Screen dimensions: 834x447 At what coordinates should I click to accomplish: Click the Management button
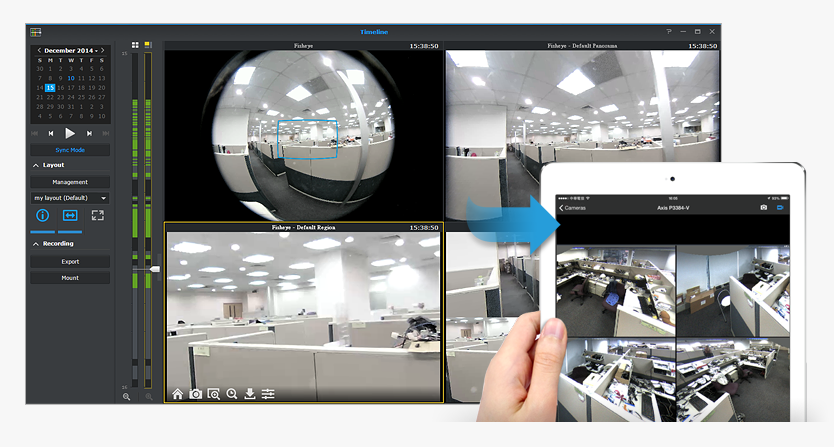(x=70, y=182)
